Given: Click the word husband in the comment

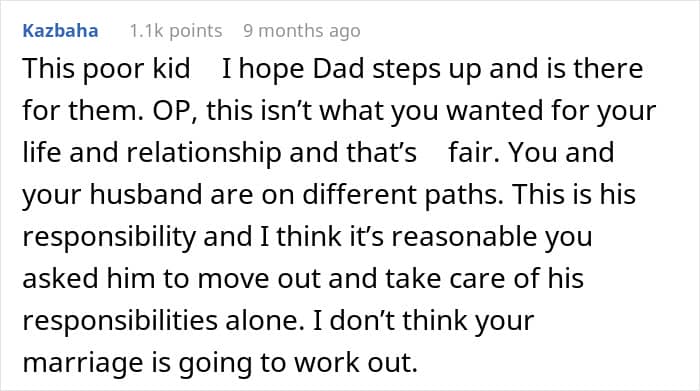Looking at the screenshot, I should tap(146, 195).
